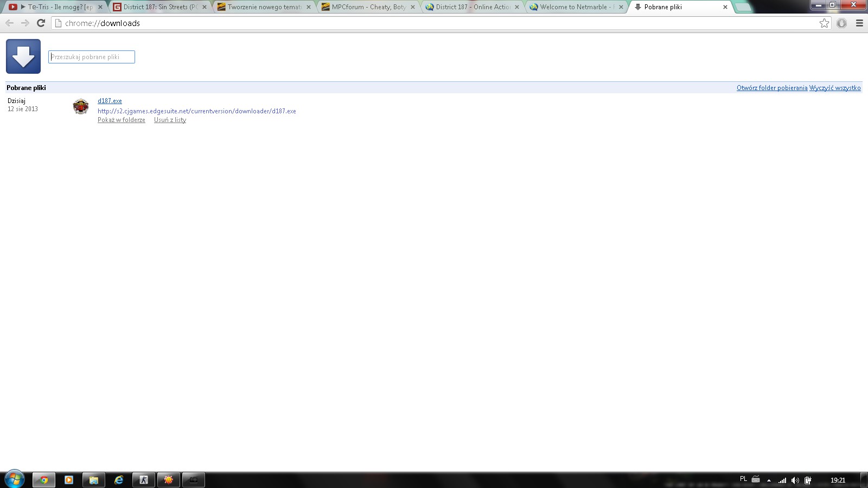Open the Counter-Strike taskbar icon

(x=144, y=480)
